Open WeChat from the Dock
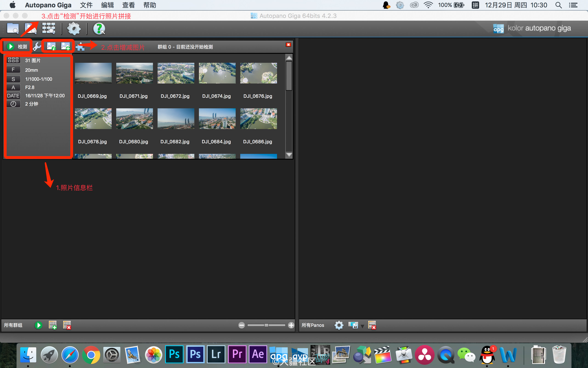 point(466,355)
